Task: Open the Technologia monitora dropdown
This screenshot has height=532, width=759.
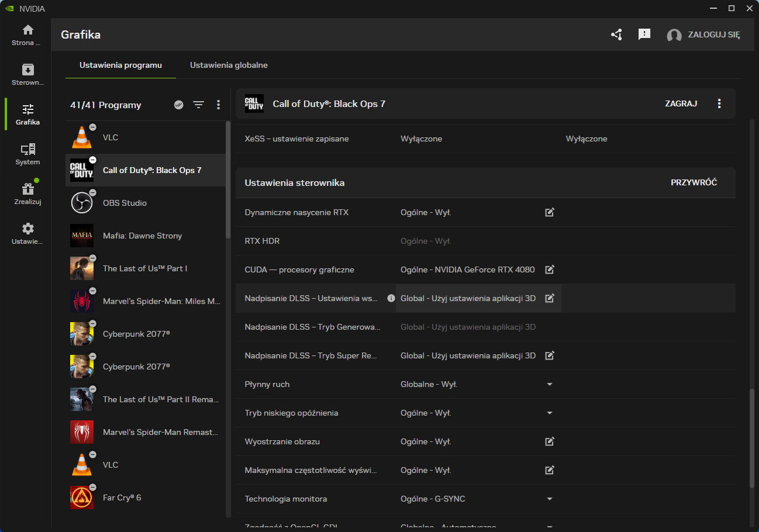Action: click(x=549, y=499)
